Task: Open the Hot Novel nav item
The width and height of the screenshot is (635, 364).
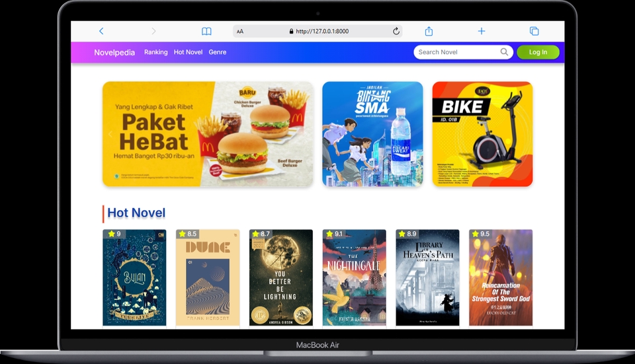Action: 188,52
